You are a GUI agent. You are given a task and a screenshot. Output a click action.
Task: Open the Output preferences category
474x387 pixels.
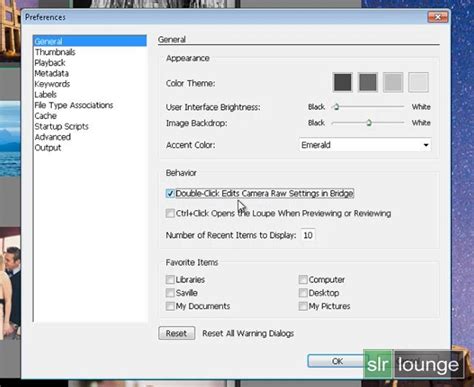[x=48, y=148]
